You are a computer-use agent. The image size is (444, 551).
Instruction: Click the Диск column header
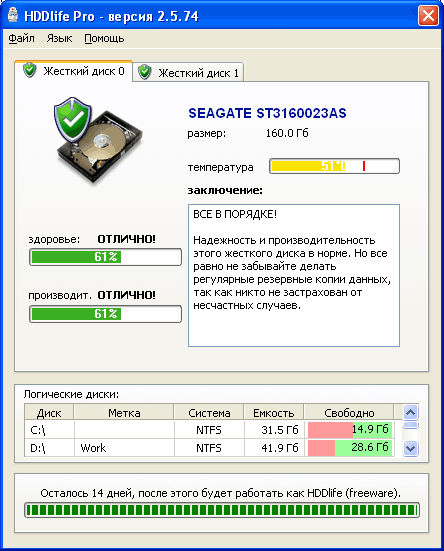click(49, 413)
